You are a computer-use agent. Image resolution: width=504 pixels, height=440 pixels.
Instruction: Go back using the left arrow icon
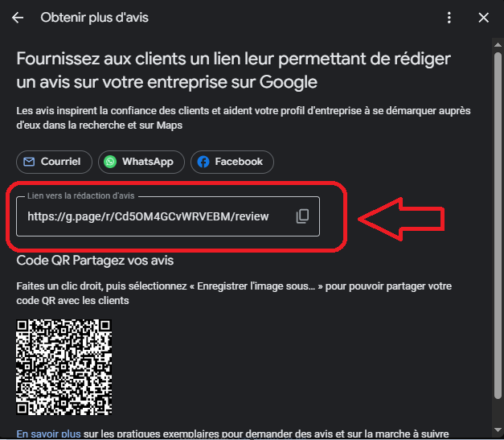pyautogui.click(x=18, y=18)
